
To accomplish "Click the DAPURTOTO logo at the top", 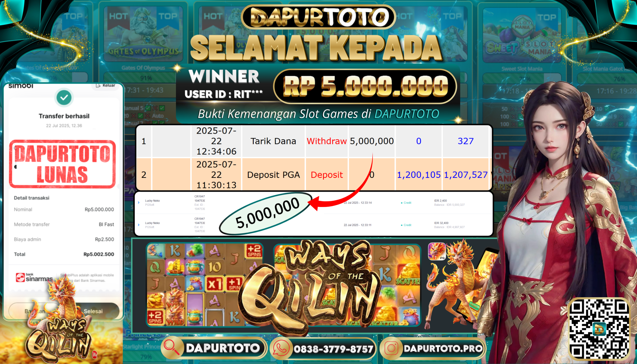I will [x=318, y=17].
